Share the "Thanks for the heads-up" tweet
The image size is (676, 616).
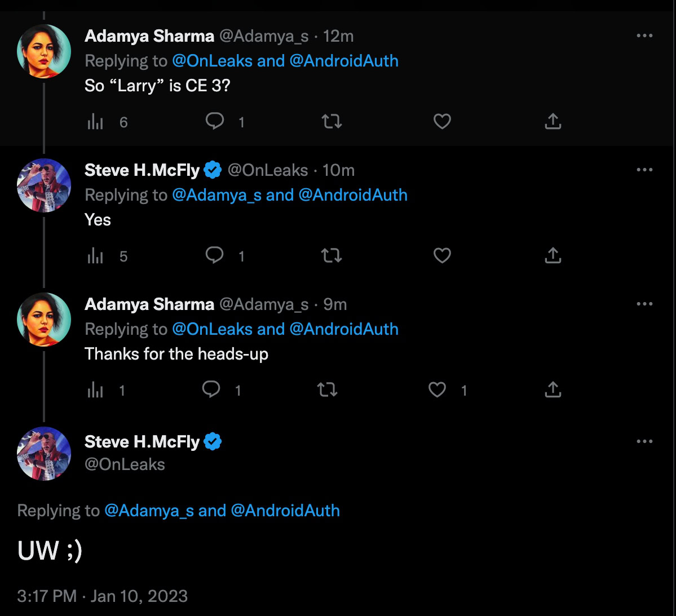pyautogui.click(x=553, y=389)
